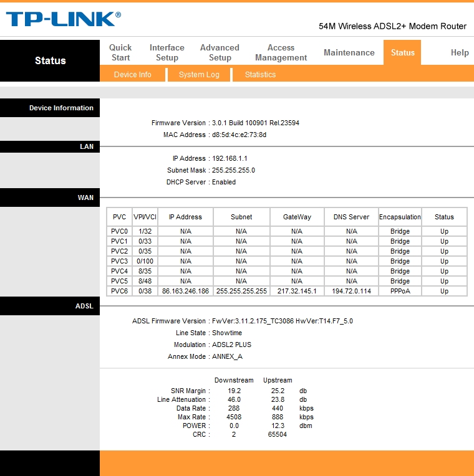474x476 pixels.
Task: Open the Quick Start tab
Action: coord(120,52)
